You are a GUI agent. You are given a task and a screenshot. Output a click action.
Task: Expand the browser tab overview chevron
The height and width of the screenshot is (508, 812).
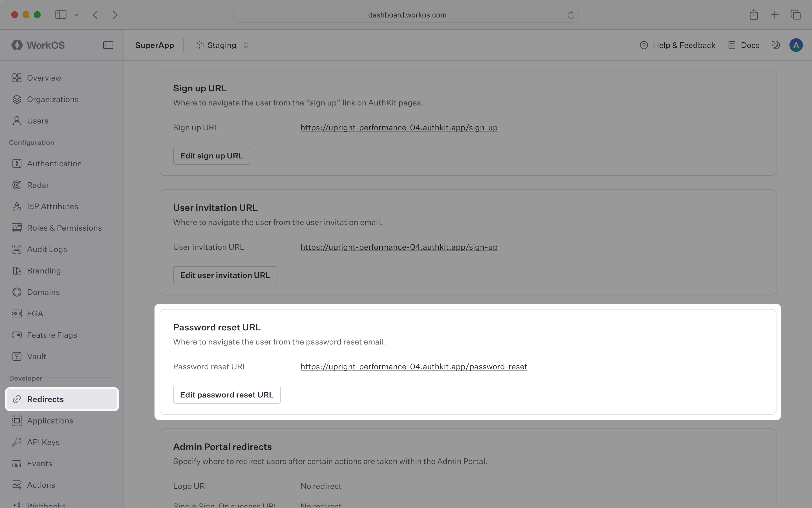pos(76,14)
